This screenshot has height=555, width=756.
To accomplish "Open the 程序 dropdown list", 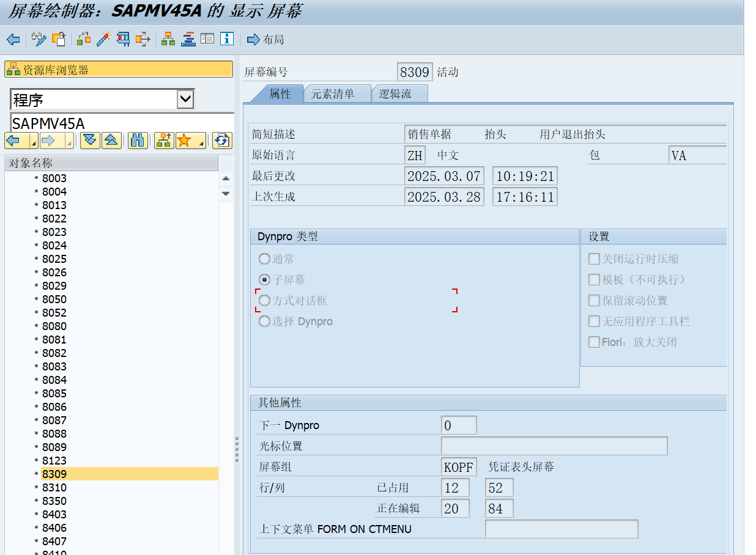I will click(187, 99).
